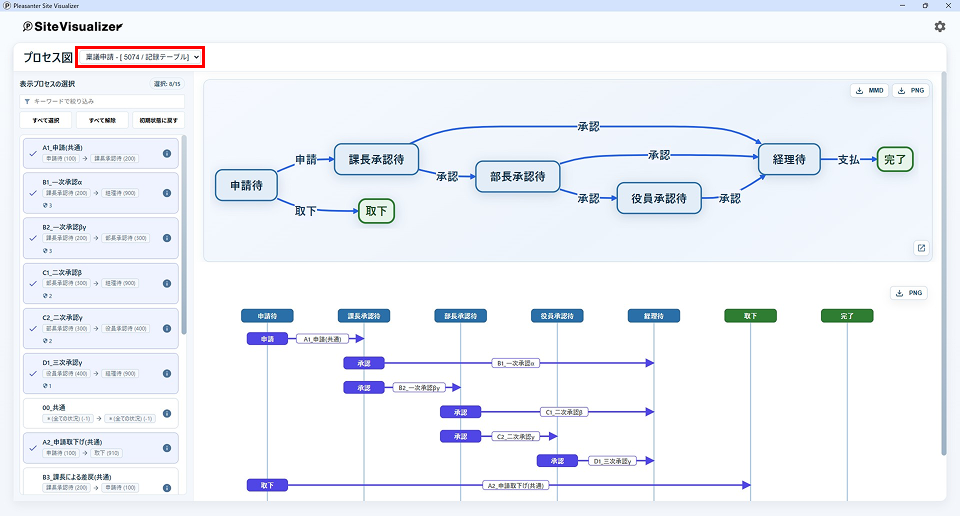Click the 課長承認待 header in sequence chart
Image resolution: width=960 pixels, height=516 pixels.
(364, 316)
